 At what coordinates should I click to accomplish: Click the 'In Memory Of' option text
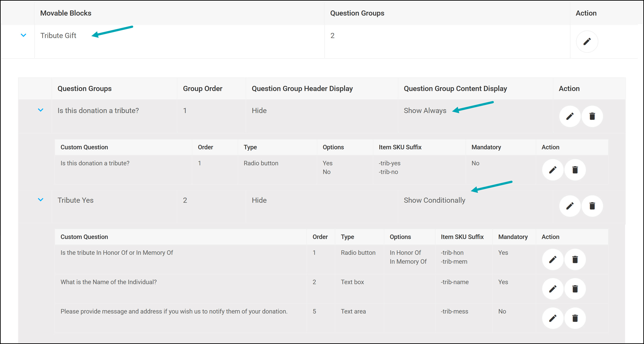(x=408, y=261)
